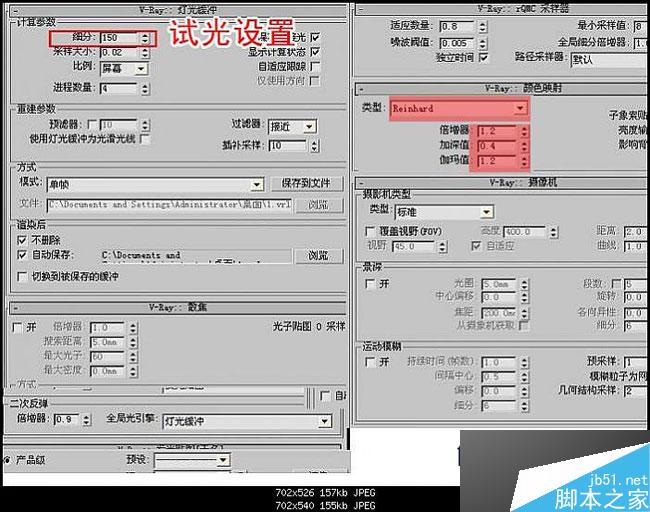Click the 高度 field showing 400.0
Screen dimensions: 650x512
tap(524, 232)
